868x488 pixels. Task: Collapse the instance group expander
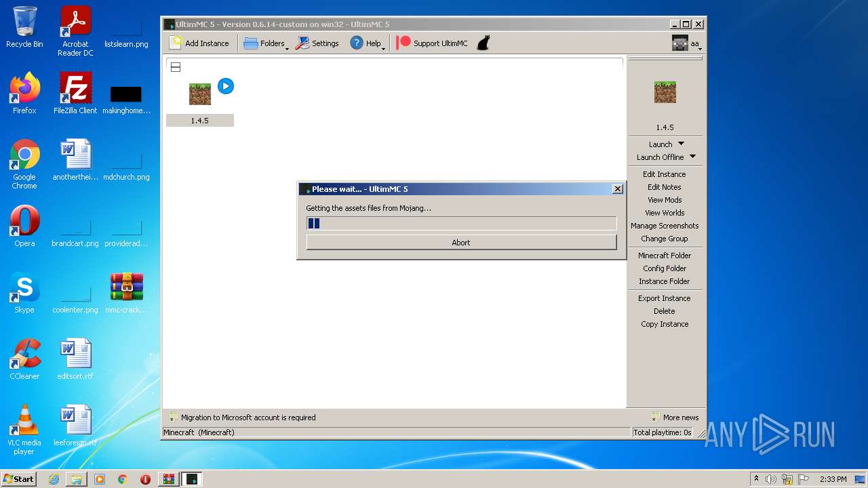pos(175,67)
